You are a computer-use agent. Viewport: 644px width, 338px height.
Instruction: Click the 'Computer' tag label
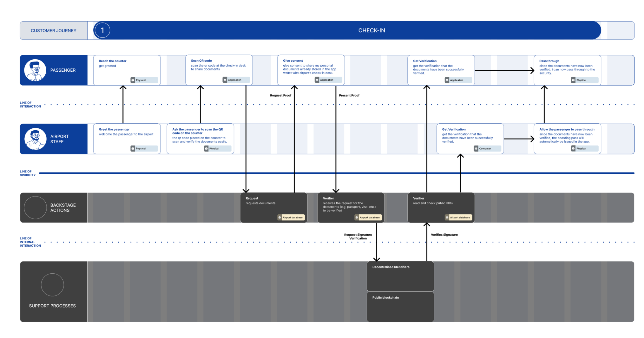coord(485,149)
